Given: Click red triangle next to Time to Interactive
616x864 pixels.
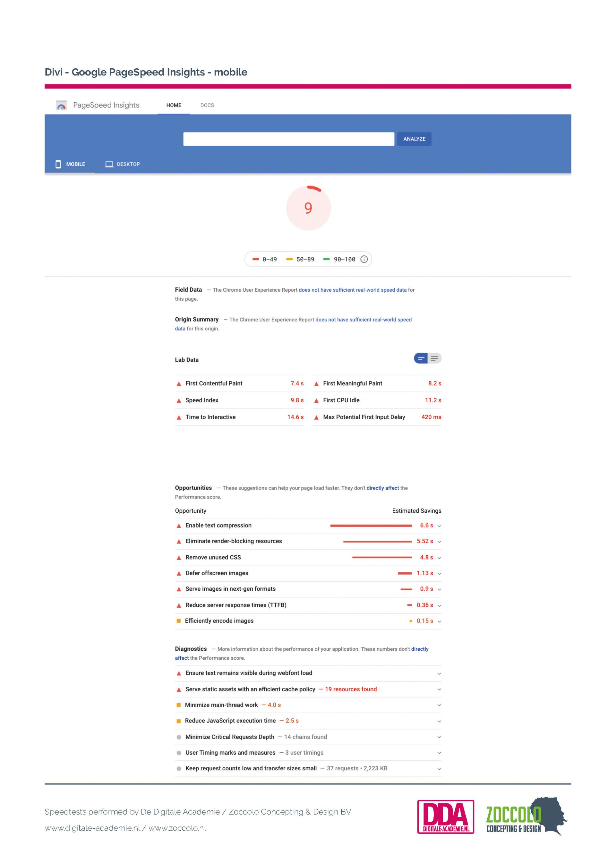Looking at the screenshot, I should click(x=179, y=417).
